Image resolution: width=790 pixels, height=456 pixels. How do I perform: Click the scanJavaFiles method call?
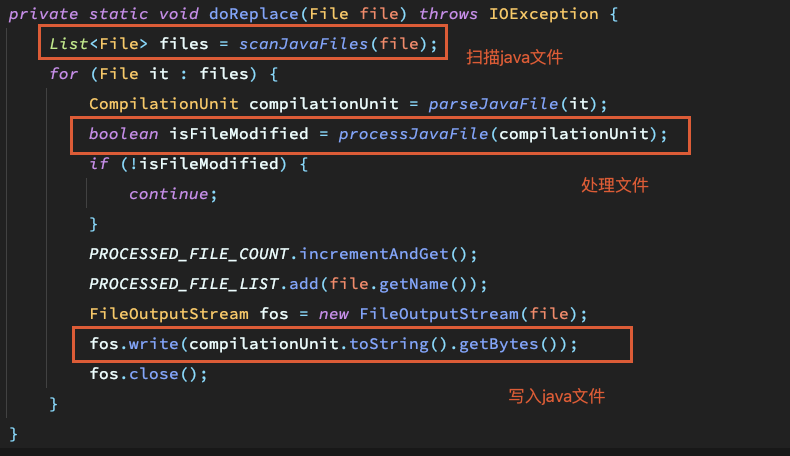303,44
